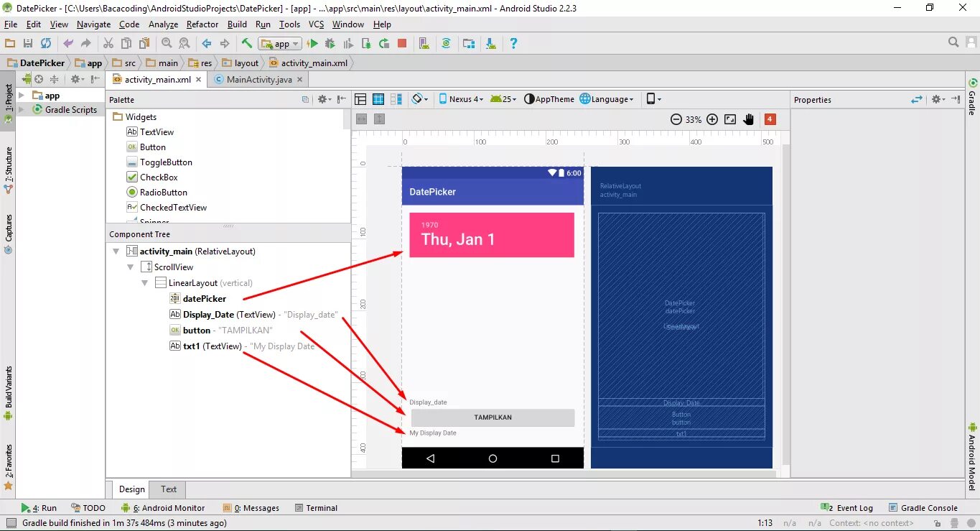The height and width of the screenshot is (531, 980).
Task: Open the TODO tool window
Action: click(88, 508)
